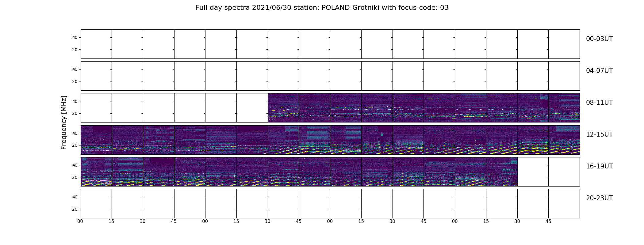Click the first '15' x-axis tick label
The image size is (644, 245).
point(111,221)
